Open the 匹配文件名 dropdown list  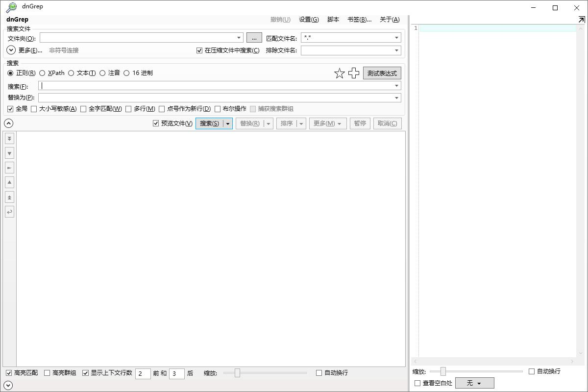(x=396, y=38)
